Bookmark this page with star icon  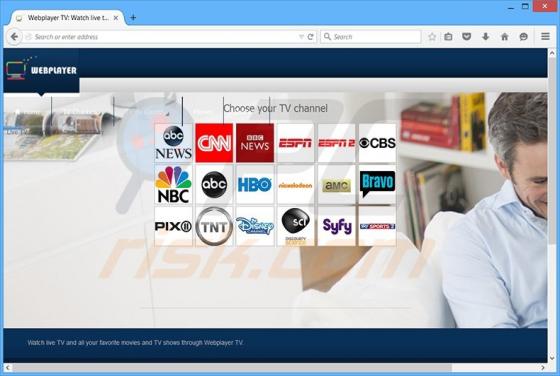[x=432, y=36]
